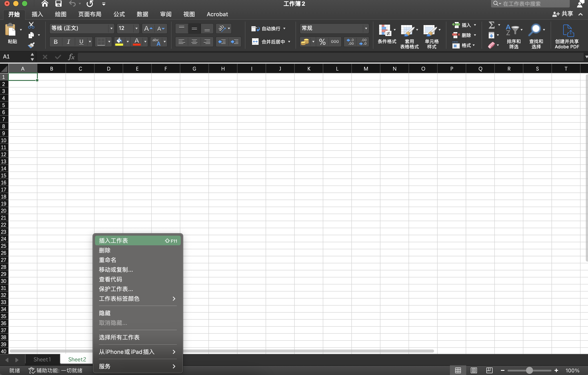Switch to the 审阅 ribbon tab
The width and height of the screenshot is (588, 375).
coord(166,14)
